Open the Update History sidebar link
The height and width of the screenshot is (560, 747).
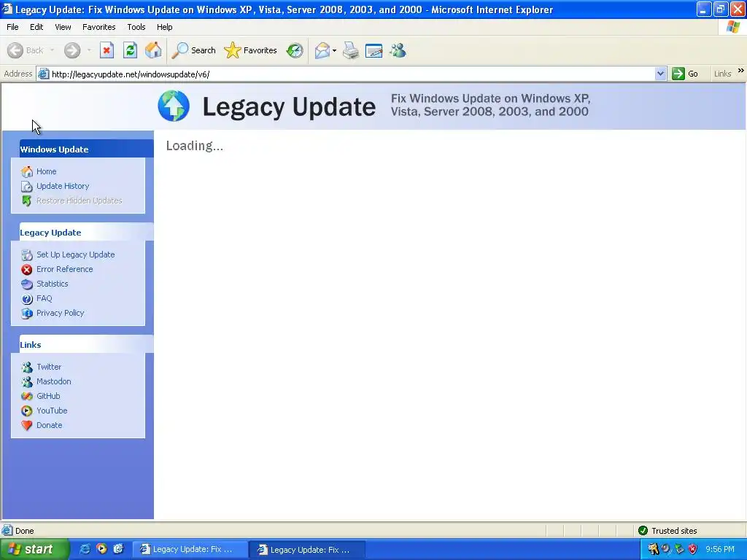tap(63, 186)
